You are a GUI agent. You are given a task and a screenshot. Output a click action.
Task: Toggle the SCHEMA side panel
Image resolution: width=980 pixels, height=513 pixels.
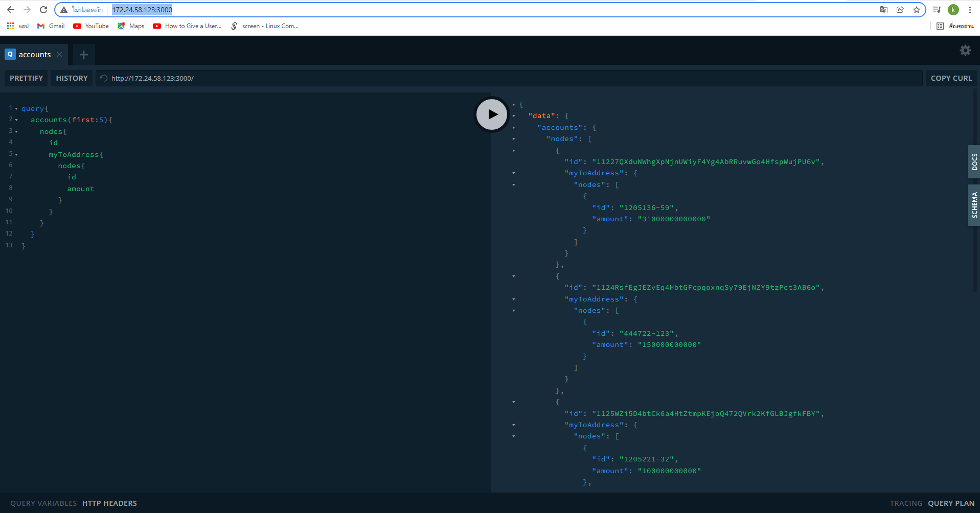pyautogui.click(x=974, y=205)
